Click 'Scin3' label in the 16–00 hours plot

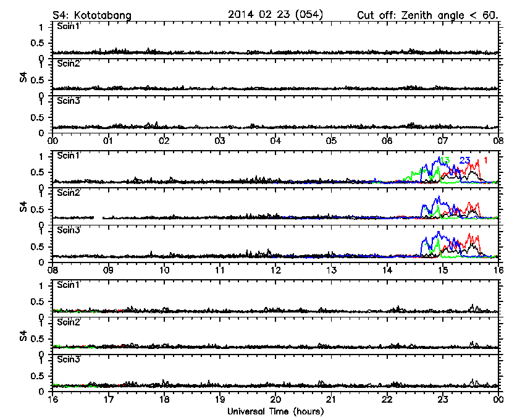[x=69, y=359]
